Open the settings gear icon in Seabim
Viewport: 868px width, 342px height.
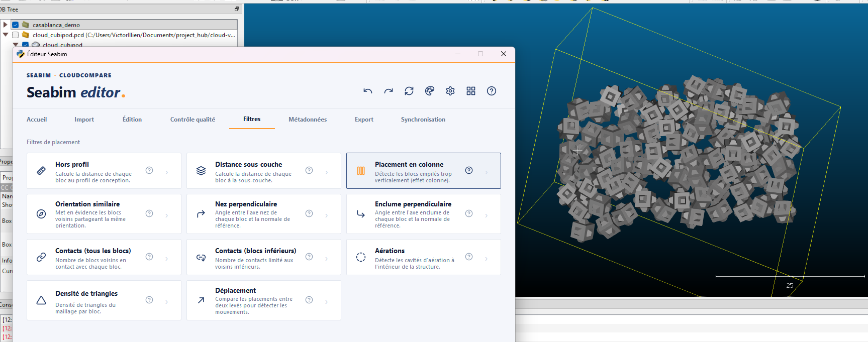(450, 91)
